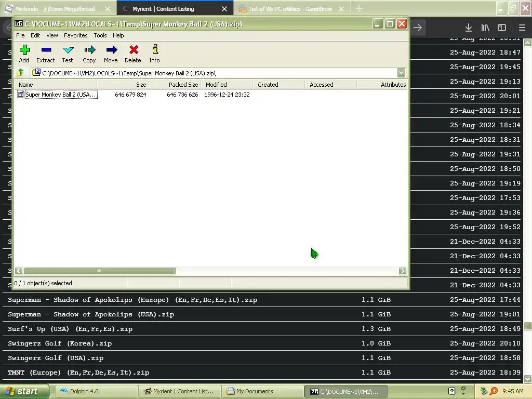Click the Firefox forward arrow
Viewport: 532px width, 399px height.
coord(418,28)
